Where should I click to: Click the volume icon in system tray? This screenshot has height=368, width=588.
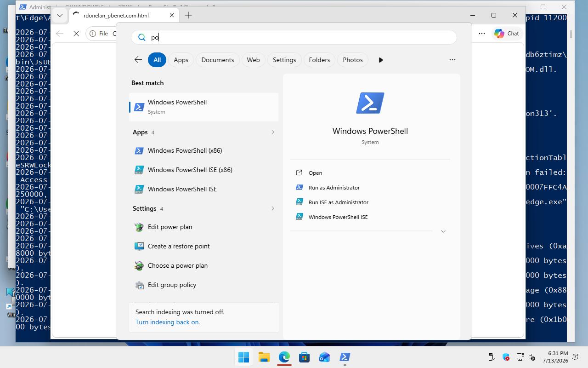tap(532, 357)
